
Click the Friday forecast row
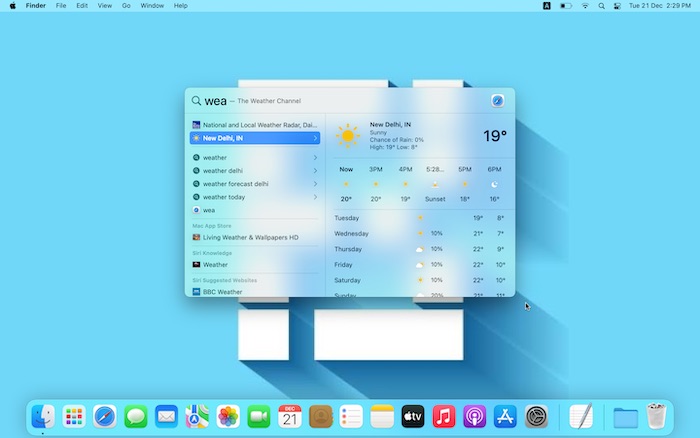[420, 265]
